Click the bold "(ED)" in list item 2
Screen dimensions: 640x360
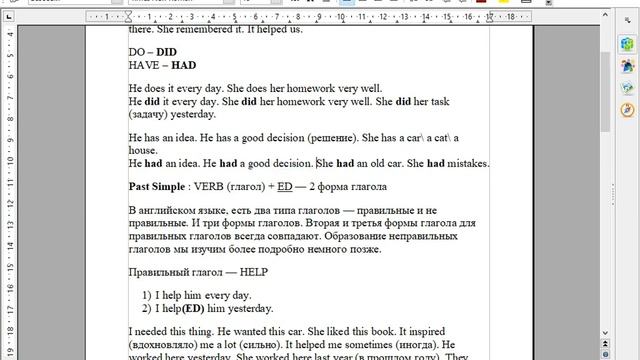click(193, 309)
